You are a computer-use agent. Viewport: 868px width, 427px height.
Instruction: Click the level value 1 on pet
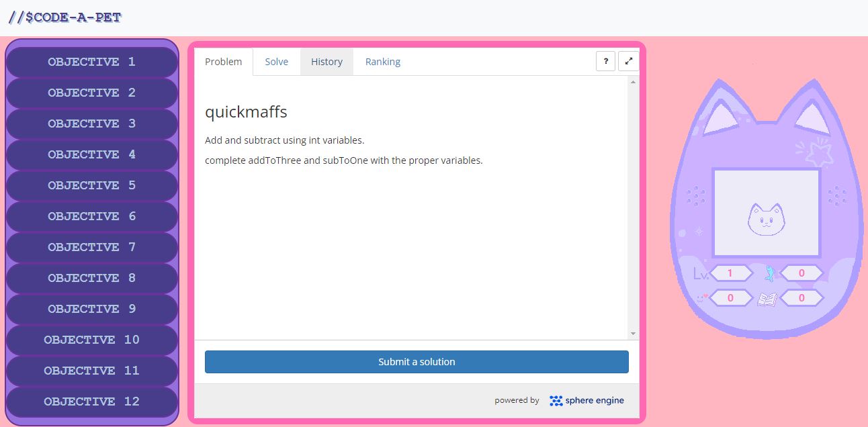pyautogui.click(x=731, y=273)
